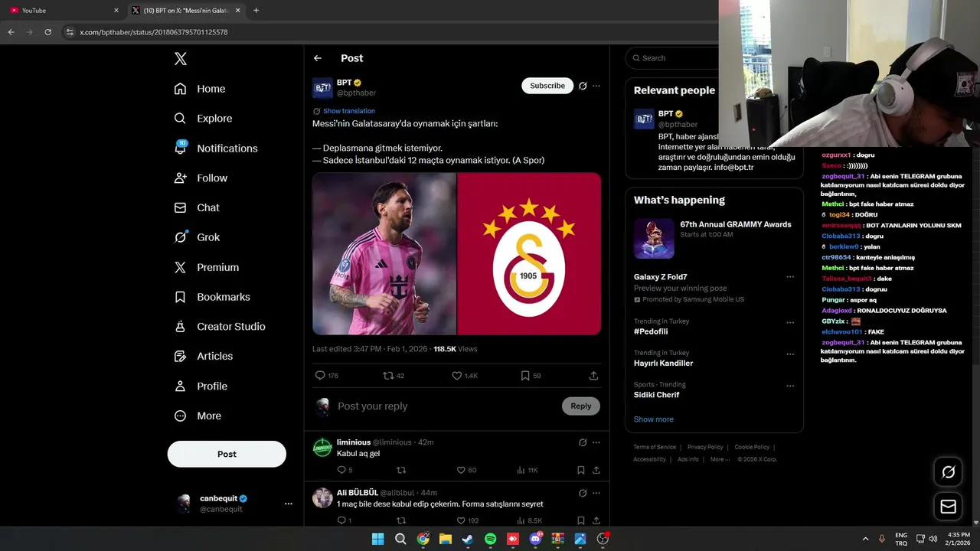Open the volume control in system tray

click(x=933, y=539)
